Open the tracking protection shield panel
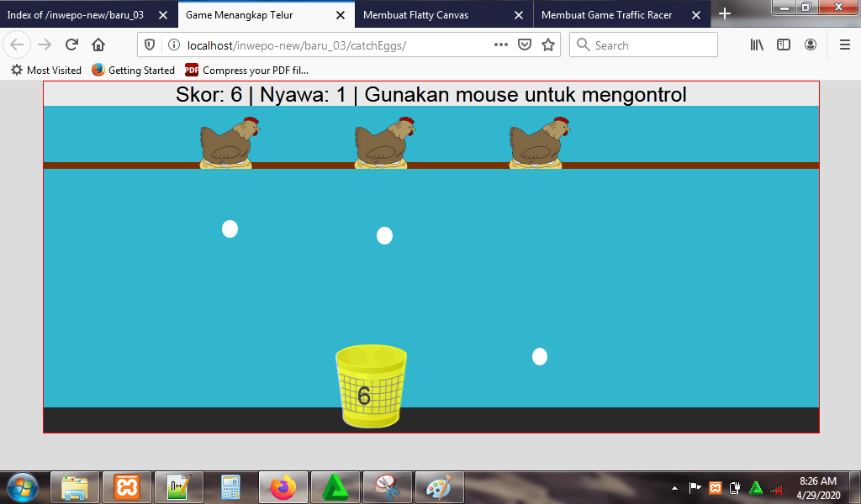The height and width of the screenshot is (504, 861). [x=151, y=45]
